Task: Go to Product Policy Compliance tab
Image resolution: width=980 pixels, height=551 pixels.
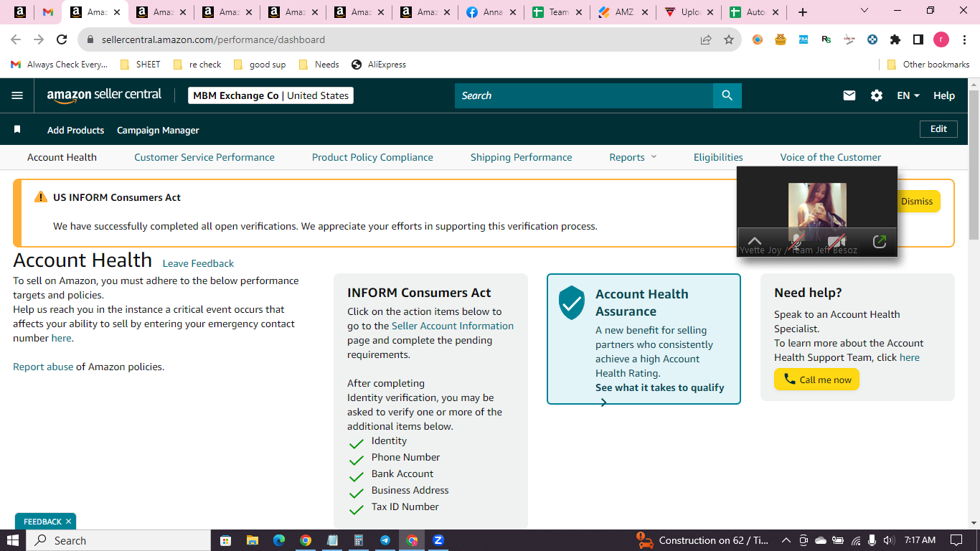Action: [x=372, y=157]
